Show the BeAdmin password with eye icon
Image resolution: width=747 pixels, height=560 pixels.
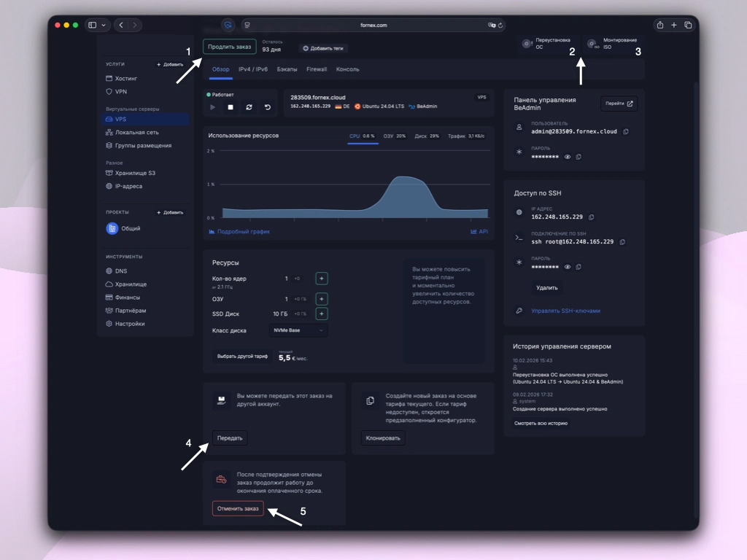568,157
